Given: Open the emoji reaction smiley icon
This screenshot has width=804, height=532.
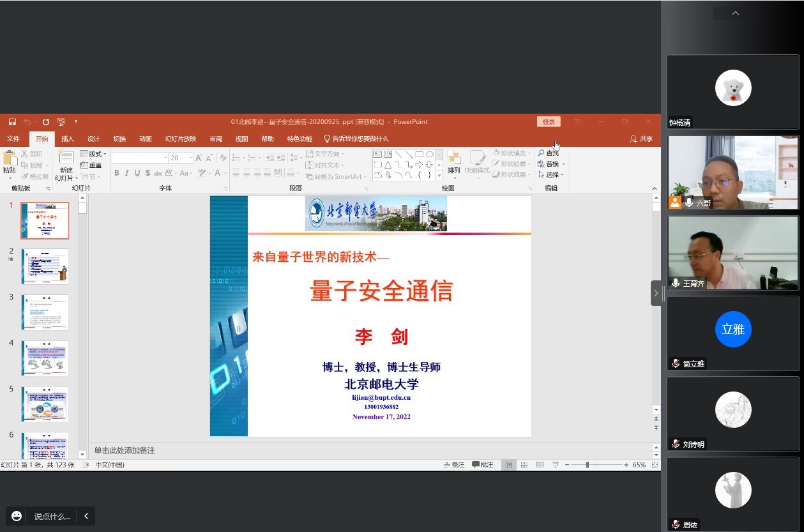Looking at the screenshot, I should (17, 516).
